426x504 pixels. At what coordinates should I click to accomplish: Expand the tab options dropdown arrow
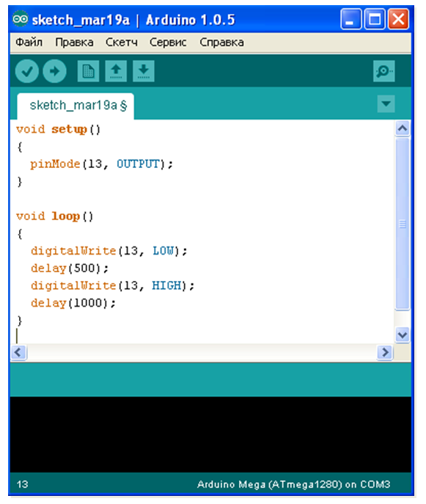[386, 104]
